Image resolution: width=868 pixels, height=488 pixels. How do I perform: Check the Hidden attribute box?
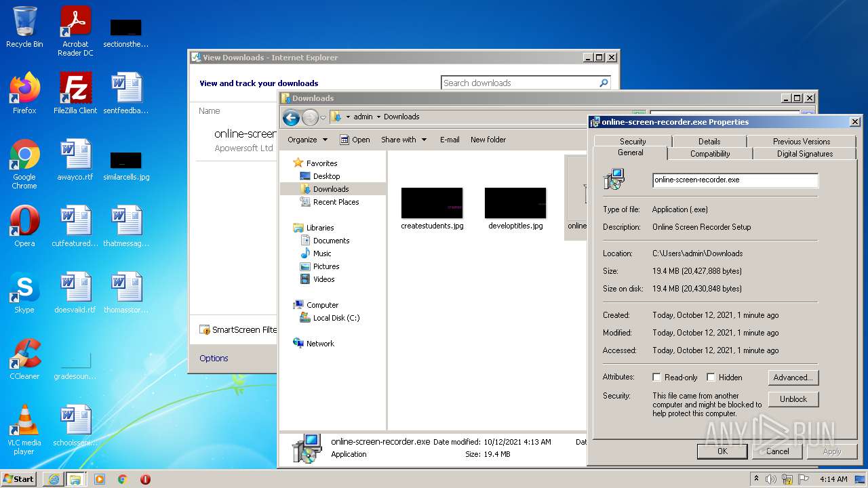click(x=711, y=378)
